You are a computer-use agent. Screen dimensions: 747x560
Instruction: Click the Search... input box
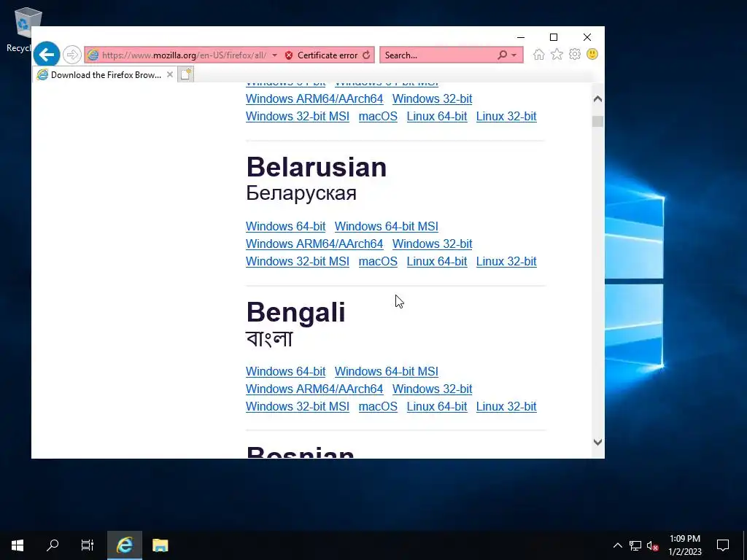[x=438, y=55]
